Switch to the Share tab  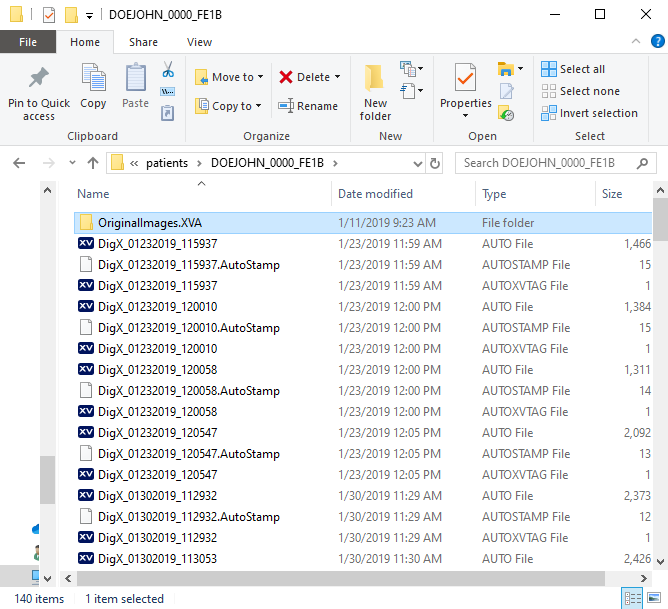tap(143, 42)
